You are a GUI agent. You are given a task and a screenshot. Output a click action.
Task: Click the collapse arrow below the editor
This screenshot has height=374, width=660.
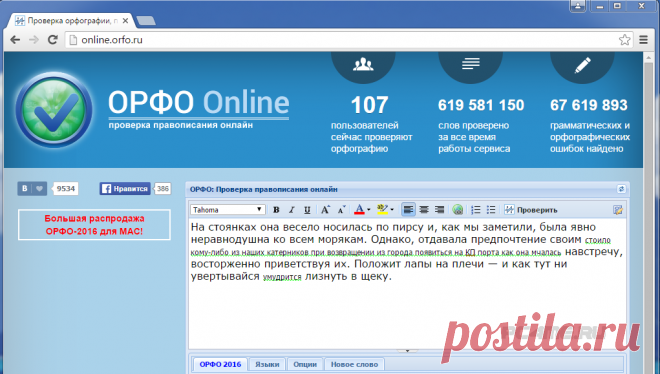pyautogui.click(x=407, y=350)
